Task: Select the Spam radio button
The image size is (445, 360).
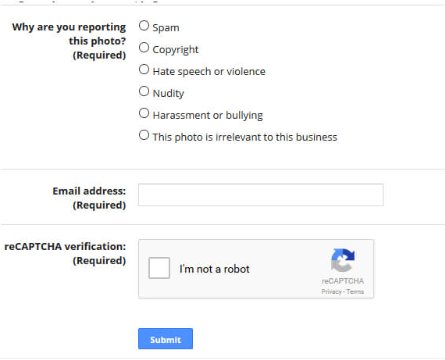Action: 144,26
